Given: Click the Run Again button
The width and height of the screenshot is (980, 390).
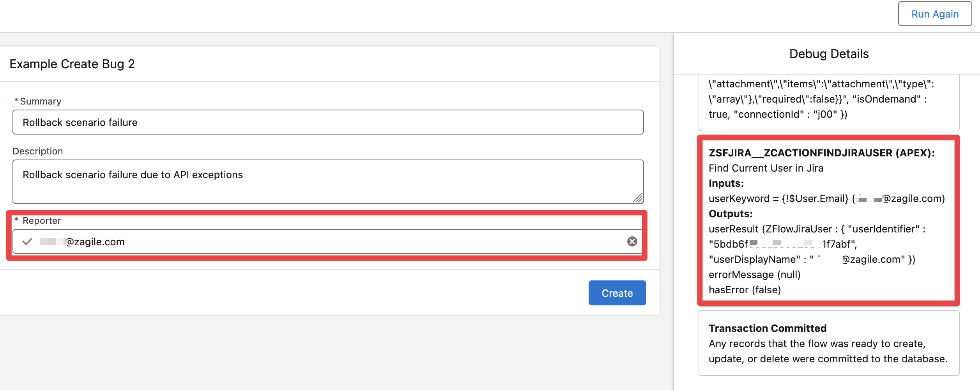Looking at the screenshot, I should coord(934,14).
